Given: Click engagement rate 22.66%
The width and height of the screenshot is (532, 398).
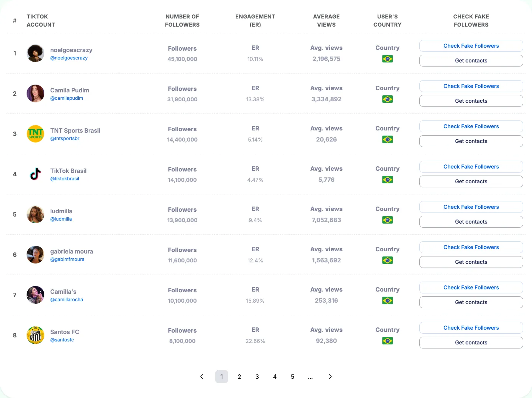Looking at the screenshot, I should (x=255, y=341).
